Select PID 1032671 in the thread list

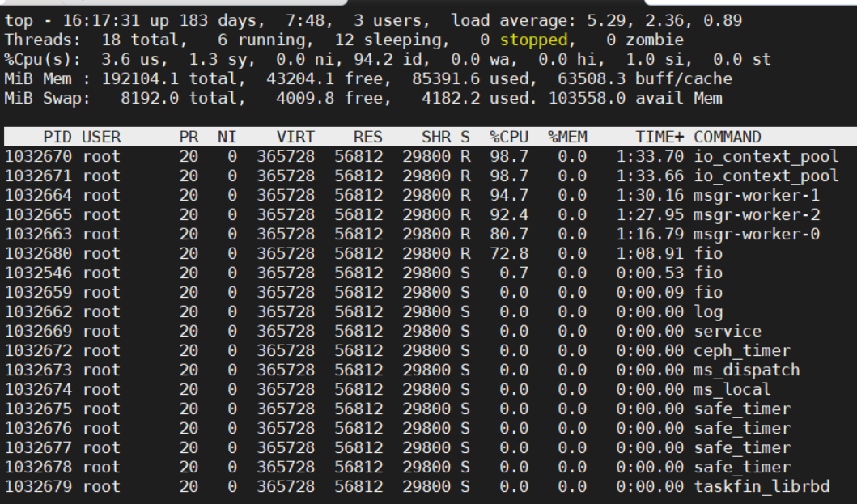(38, 176)
